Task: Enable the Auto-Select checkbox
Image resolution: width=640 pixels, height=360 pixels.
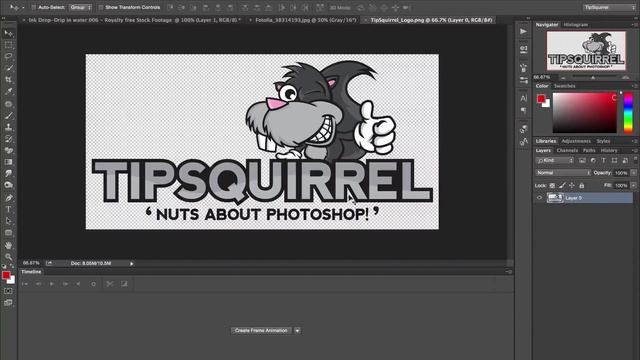Action: (x=34, y=7)
